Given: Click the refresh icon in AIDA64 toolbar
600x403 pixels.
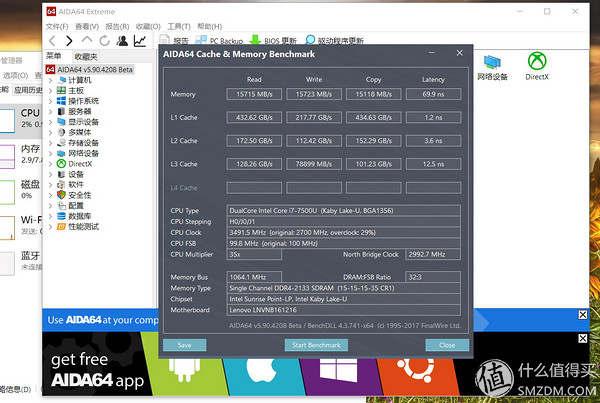Looking at the screenshot, I should coord(103,41).
